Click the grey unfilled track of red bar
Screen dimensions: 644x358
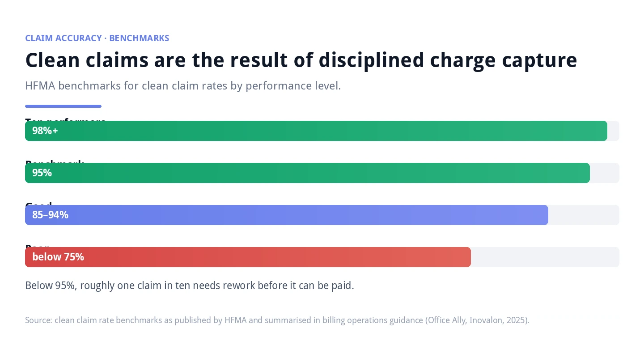545,257
